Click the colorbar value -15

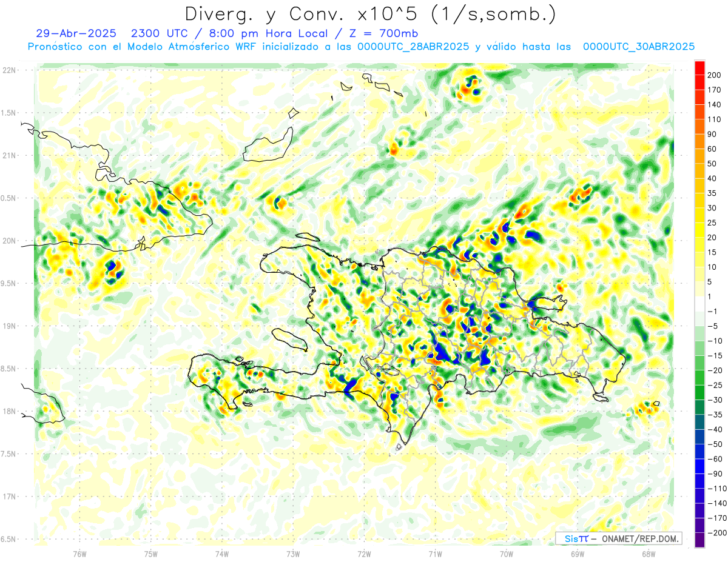pos(716,355)
